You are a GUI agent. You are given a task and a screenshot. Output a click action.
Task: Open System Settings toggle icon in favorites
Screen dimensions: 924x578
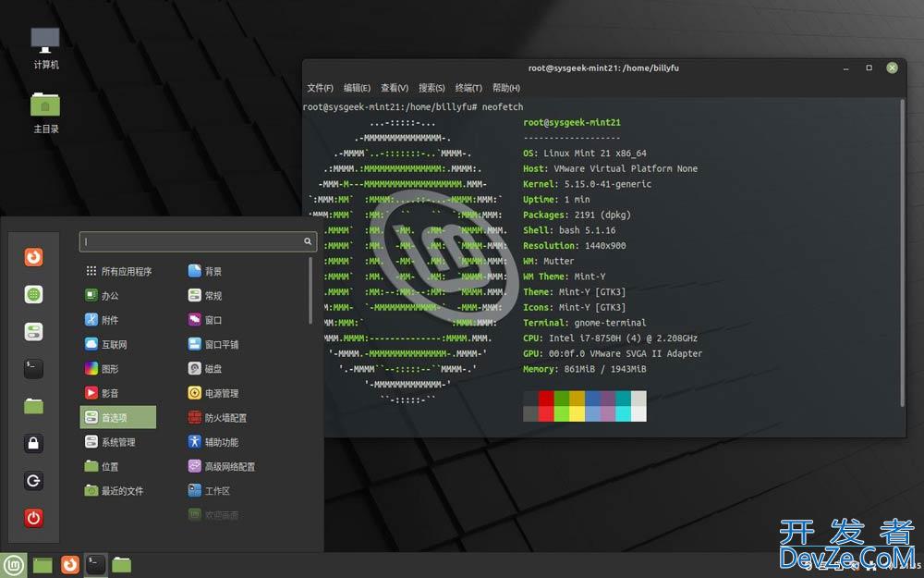click(x=33, y=331)
